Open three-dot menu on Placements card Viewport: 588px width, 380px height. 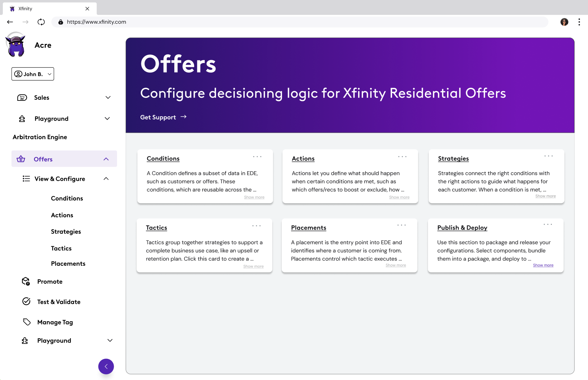click(401, 225)
